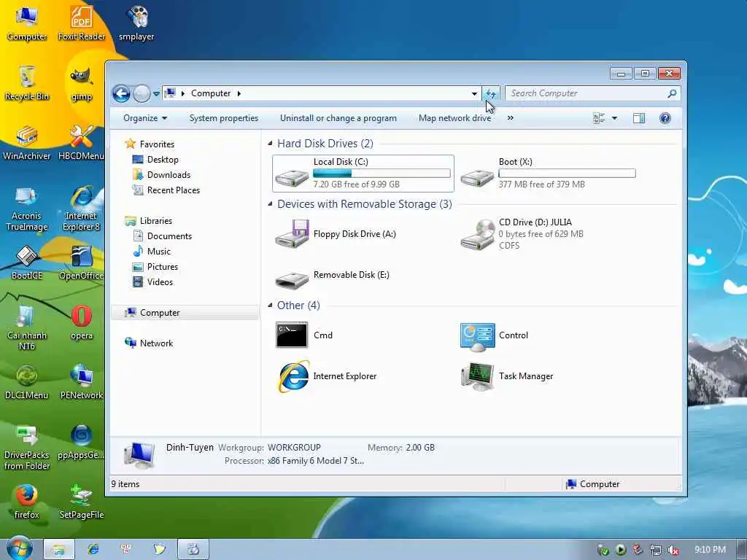Screen dimensions: 747x560
Task: Click the muted volume tray icon
Action: (673, 550)
